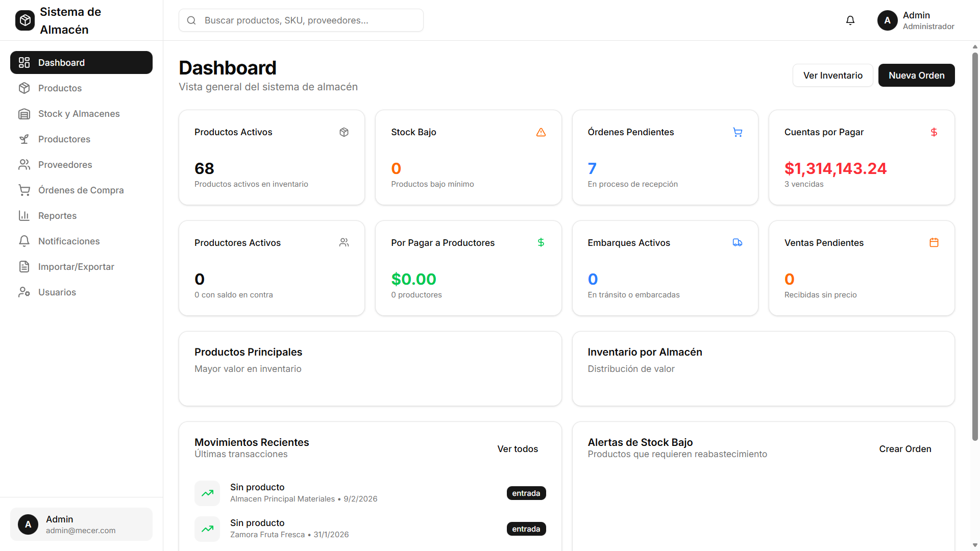The width and height of the screenshot is (980, 551).
Task: Click the Por Pagar a Productores dollar icon
Action: [x=541, y=243]
